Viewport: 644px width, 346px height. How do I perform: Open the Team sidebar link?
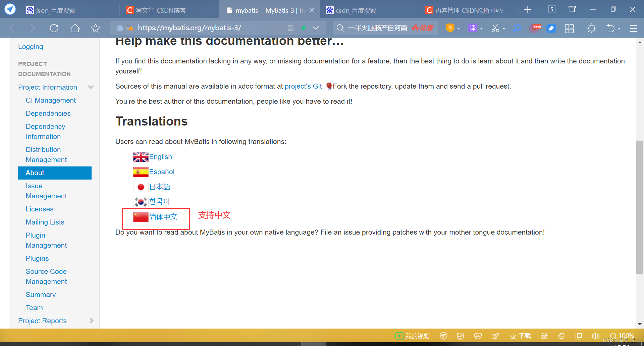tap(34, 308)
